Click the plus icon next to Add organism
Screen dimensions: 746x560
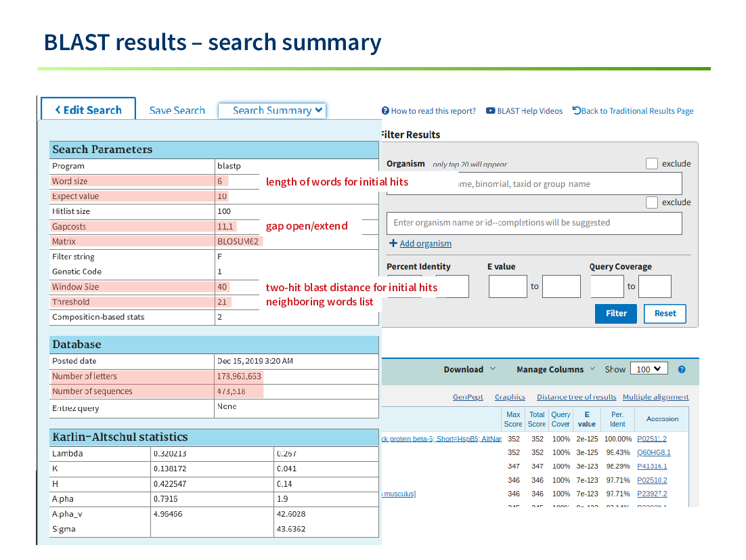[393, 243]
